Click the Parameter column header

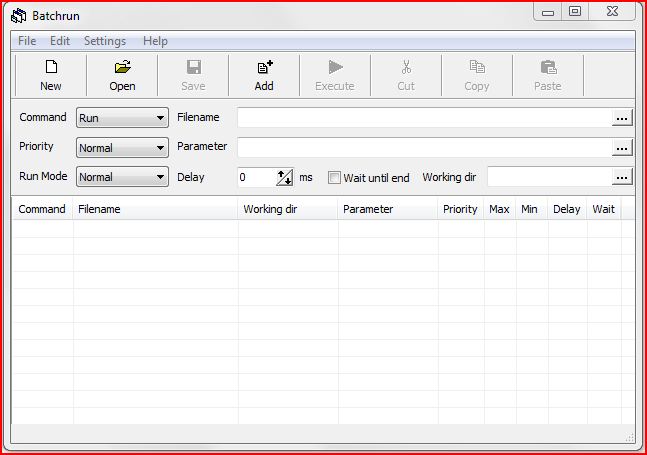388,209
